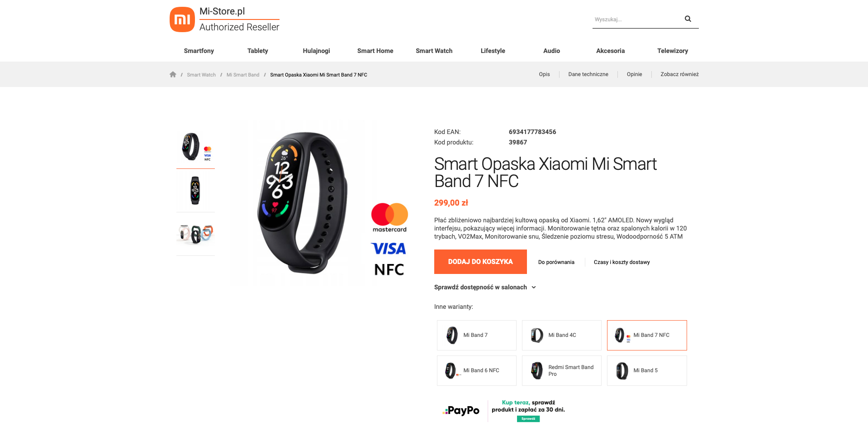Open Mi Smart Band breadcrumb link
Viewport: 868px width, 432px height.
coord(243,75)
